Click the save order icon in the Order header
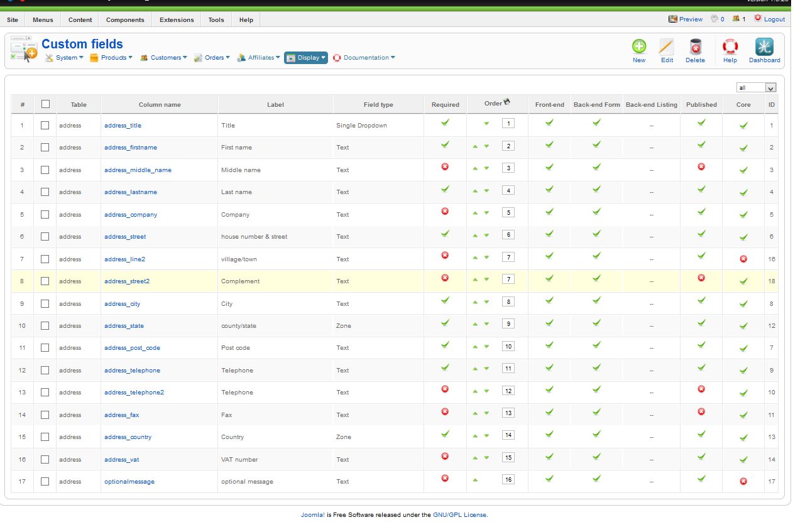Image resolution: width=793 pixels, height=532 pixels. [x=507, y=102]
